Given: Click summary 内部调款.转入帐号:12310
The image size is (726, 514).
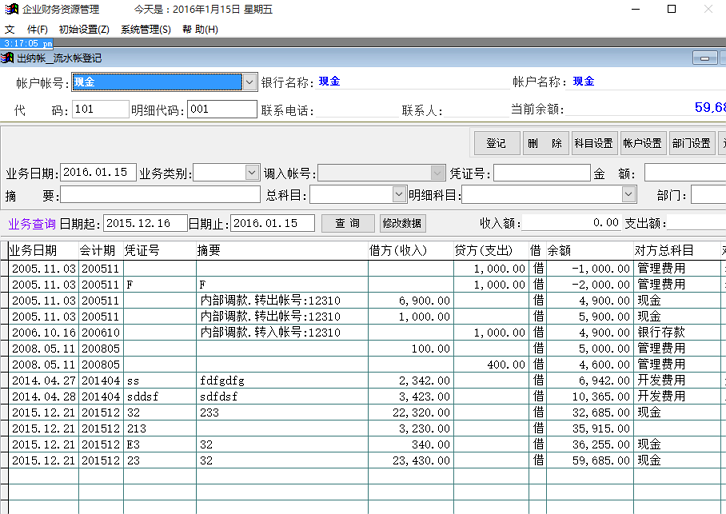Looking at the screenshot, I should [282, 332].
